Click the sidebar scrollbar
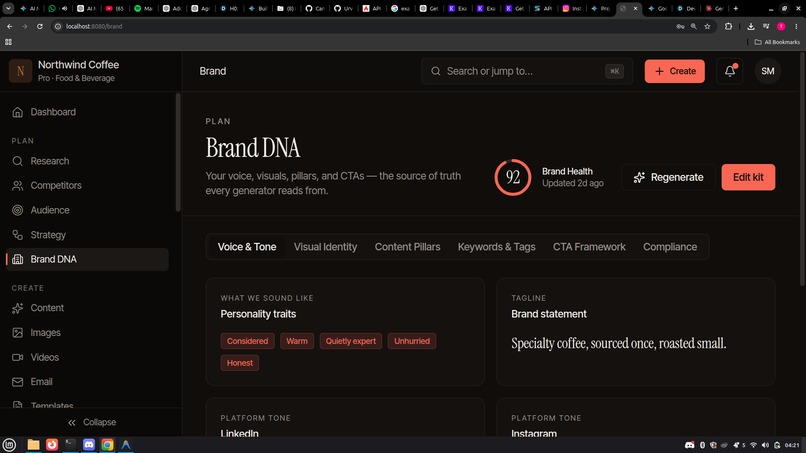806x453 pixels. (x=178, y=152)
